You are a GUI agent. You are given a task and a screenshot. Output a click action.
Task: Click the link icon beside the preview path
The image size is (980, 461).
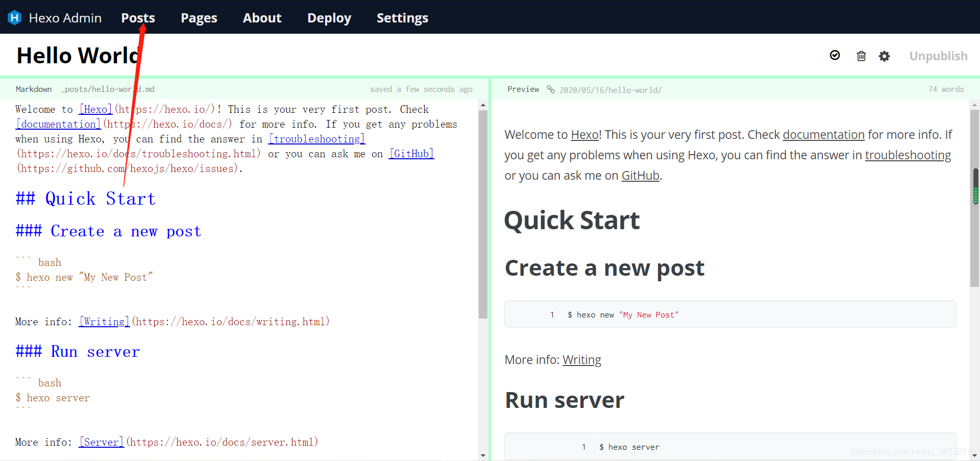click(x=551, y=89)
